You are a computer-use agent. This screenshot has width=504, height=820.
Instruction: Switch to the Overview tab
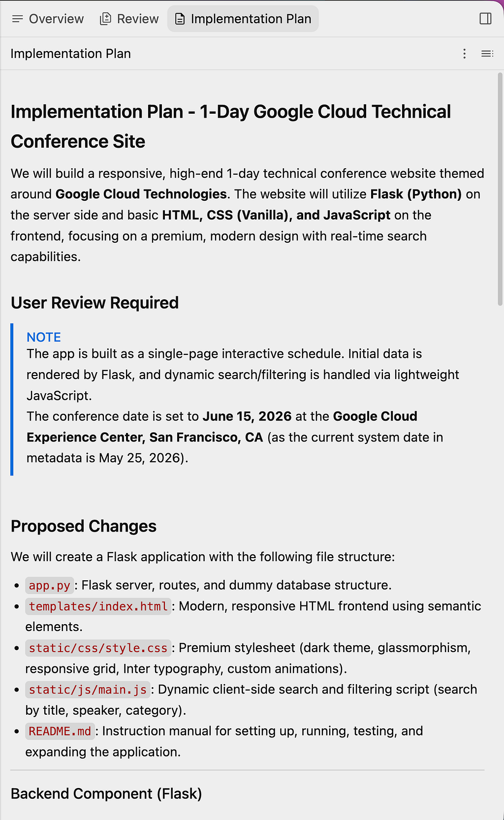(x=48, y=19)
